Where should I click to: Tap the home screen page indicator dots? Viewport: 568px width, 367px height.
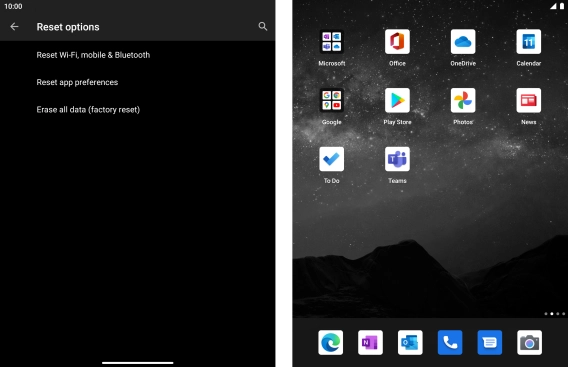555,314
